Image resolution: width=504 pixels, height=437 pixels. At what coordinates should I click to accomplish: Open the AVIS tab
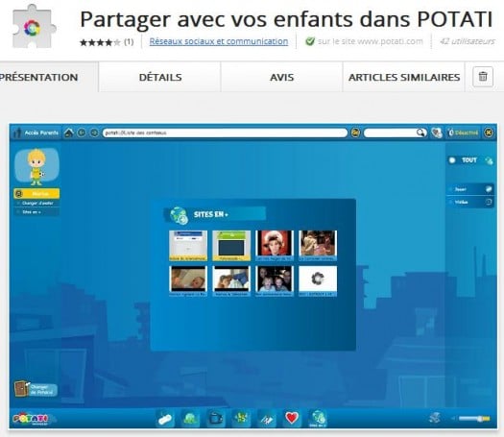point(282,77)
